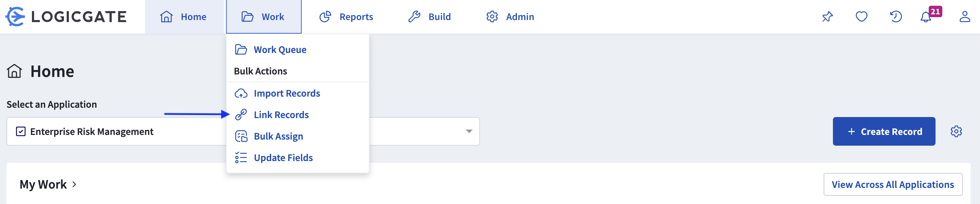Open the Admin navigation item
The height and width of the screenshot is (204, 980).
pyautogui.click(x=510, y=17)
